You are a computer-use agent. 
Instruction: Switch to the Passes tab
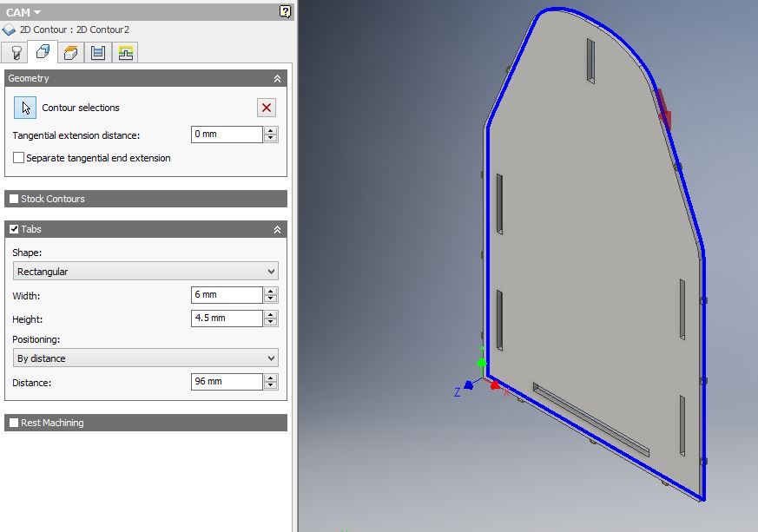click(98, 52)
